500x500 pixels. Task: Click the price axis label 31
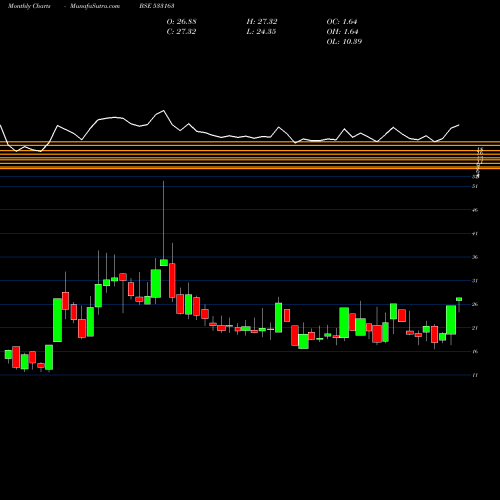(x=475, y=281)
